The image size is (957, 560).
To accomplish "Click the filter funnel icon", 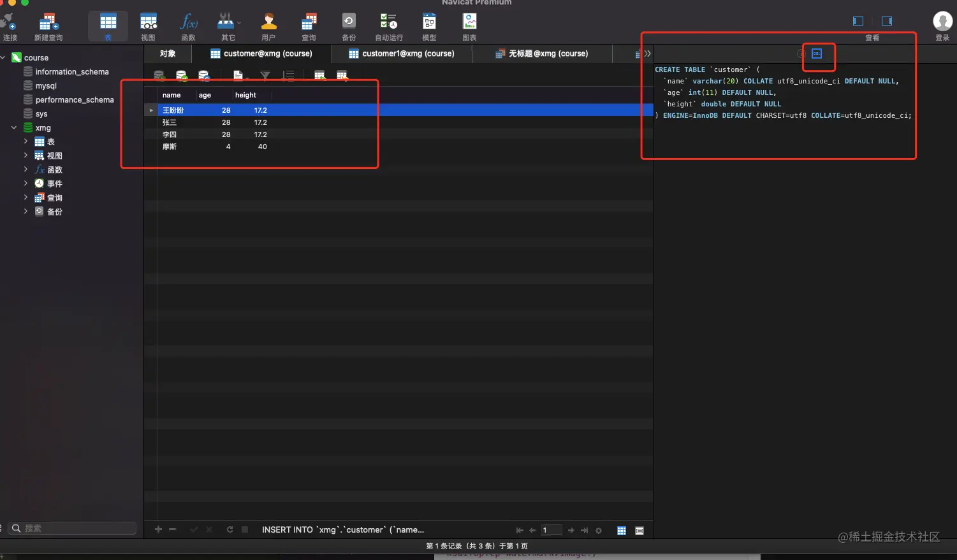I will tap(265, 76).
